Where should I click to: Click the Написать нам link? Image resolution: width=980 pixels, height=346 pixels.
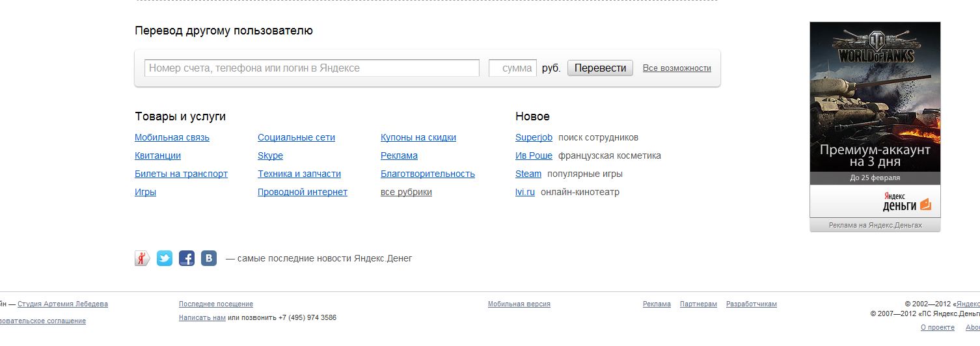(x=202, y=318)
